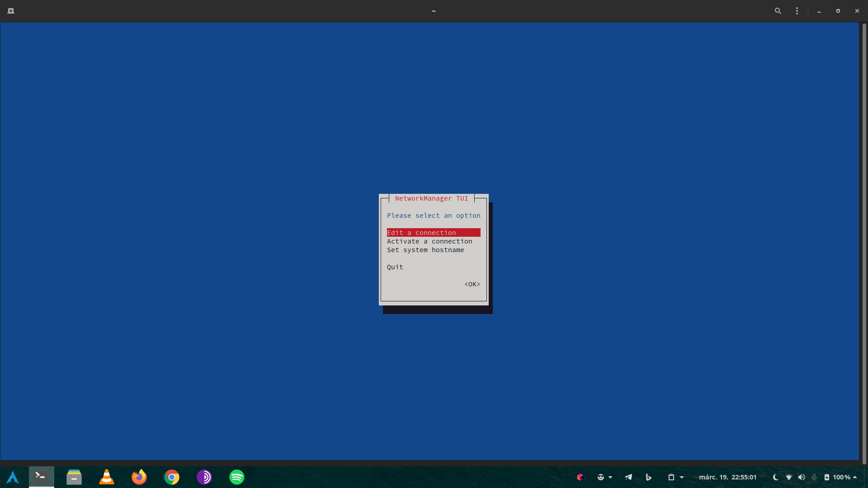This screenshot has height=488, width=868.
Task: Open the Arch Linux application menu
Action: (x=13, y=477)
